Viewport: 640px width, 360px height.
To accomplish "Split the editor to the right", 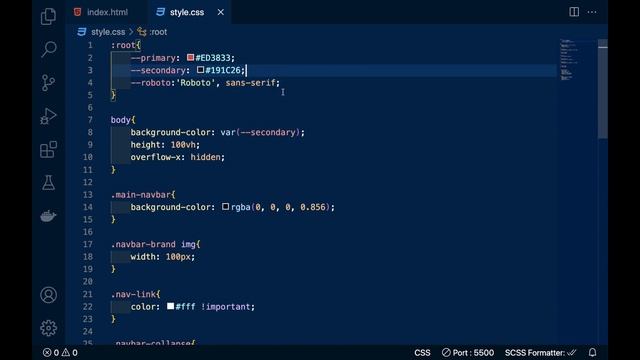I will coord(574,12).
